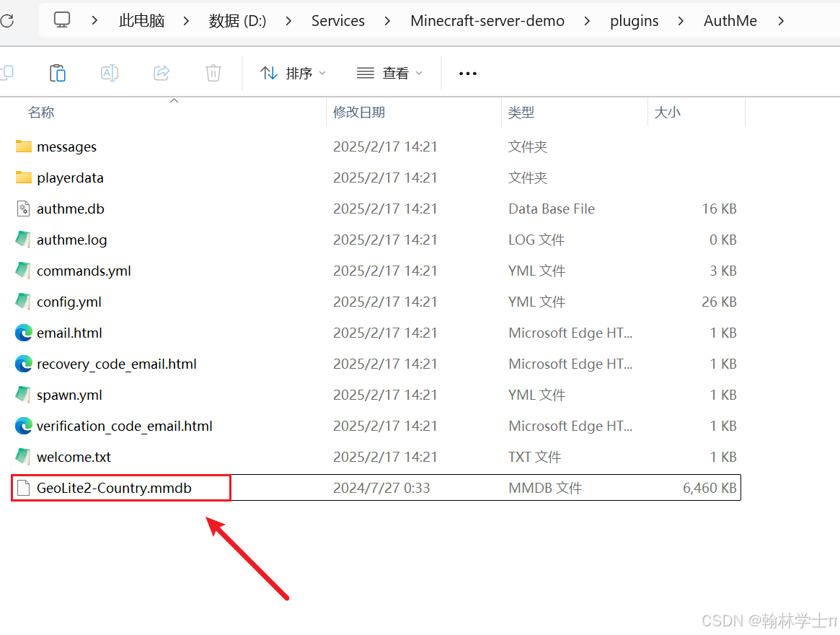
Task: Go to plugins folder in breadcrumb
Action: pos(635,21)
